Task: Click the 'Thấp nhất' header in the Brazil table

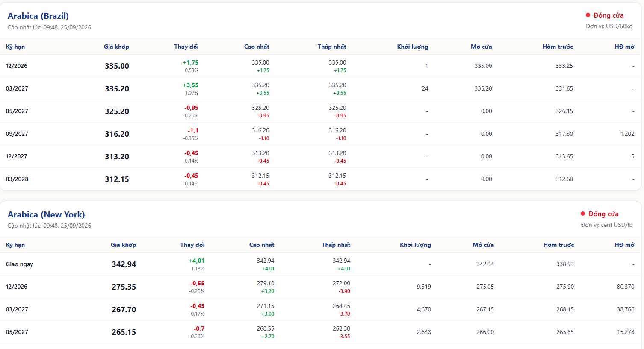Action: [x=332, y=47]
